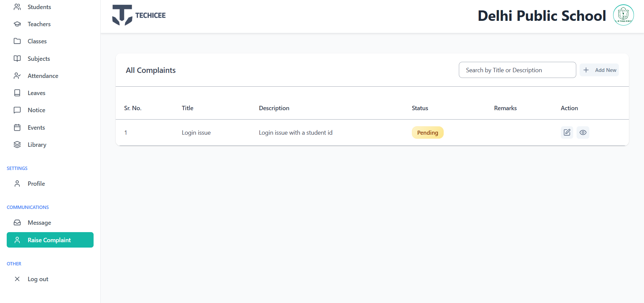The width and height of the screenshot is (644, 303).
Task: Click the Add New complaint button
Action: 599,70
